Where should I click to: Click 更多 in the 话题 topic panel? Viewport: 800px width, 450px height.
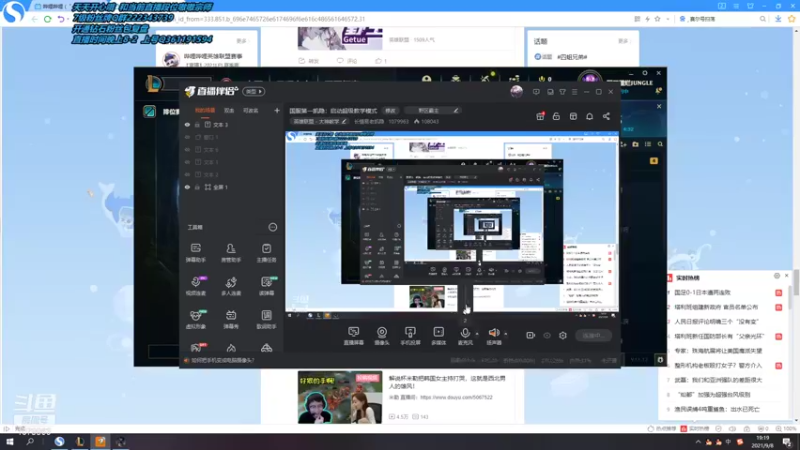coord(623,41)
